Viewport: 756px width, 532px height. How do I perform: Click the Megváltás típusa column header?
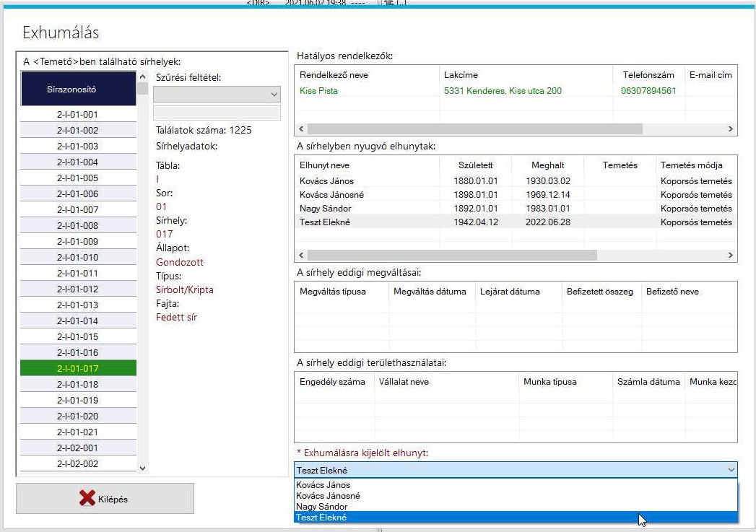click(333, 292)
